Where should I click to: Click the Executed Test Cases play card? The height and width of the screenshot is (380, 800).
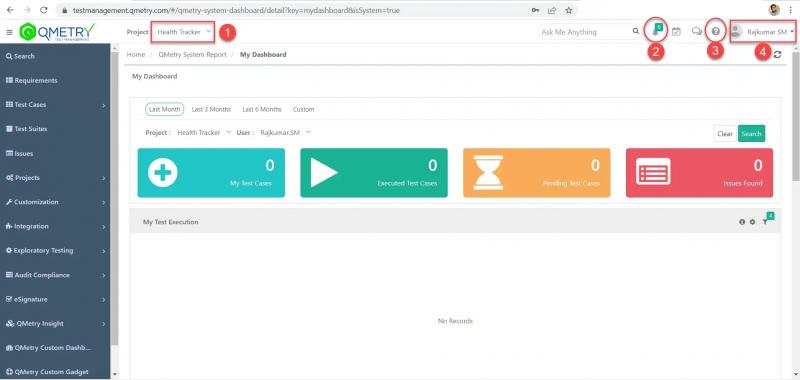[x=374, y=172]
